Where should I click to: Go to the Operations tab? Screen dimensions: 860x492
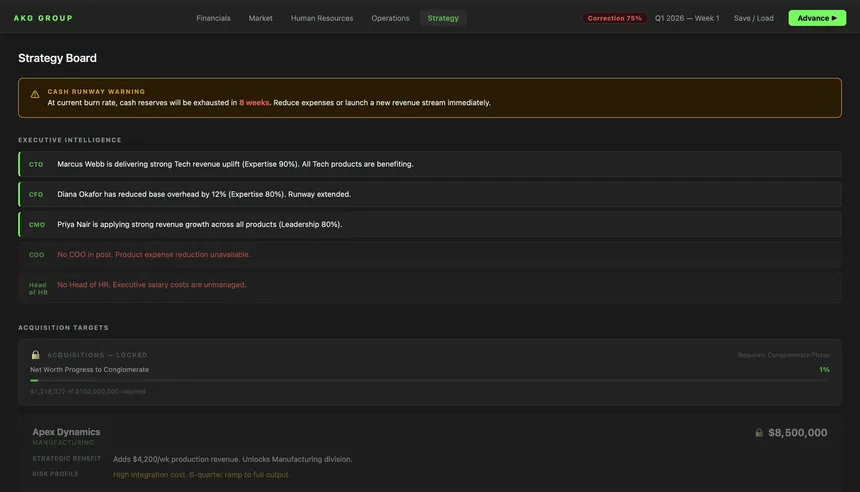tap(390, 18)
